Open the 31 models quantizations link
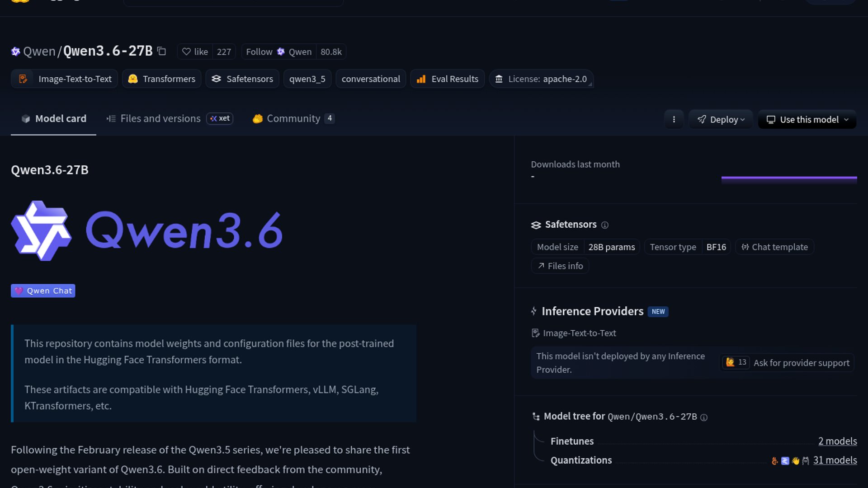Screen dimensions: 868x488 [835, 460]
